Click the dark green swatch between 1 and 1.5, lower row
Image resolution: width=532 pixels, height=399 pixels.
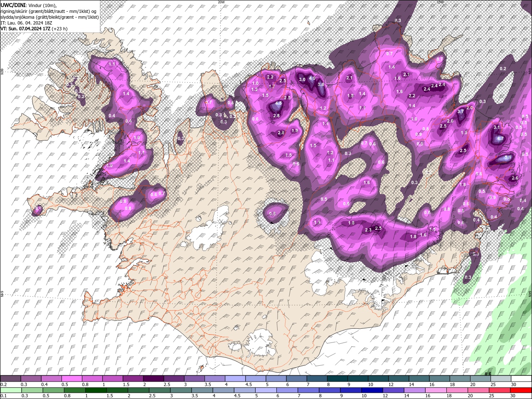pyautogui.click(x=95, y=390)
